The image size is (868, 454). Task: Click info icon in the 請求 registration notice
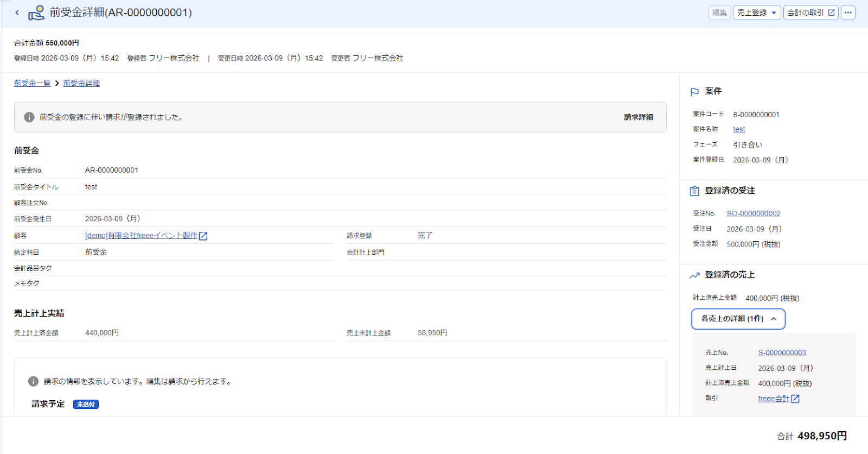tap(29, 117)
